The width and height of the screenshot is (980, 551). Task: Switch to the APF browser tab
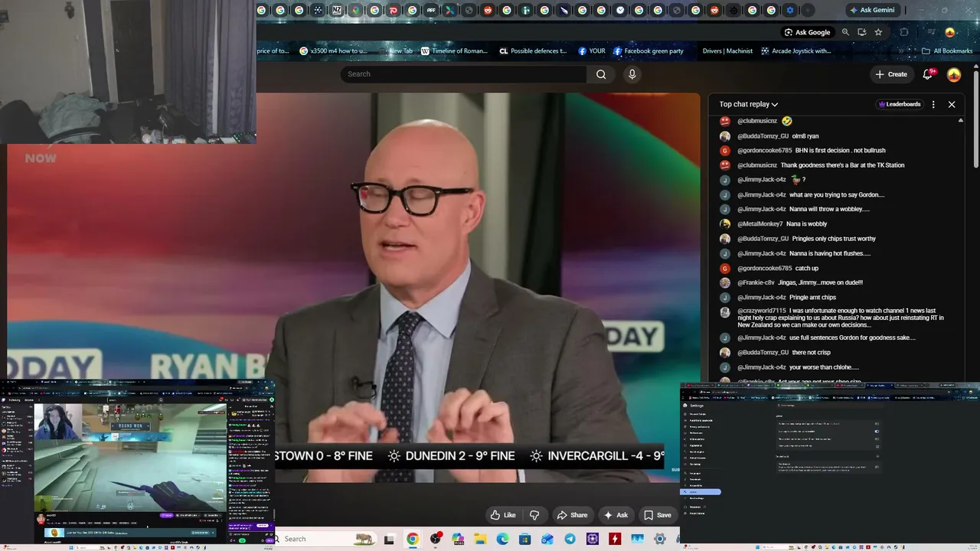[431, 10]
